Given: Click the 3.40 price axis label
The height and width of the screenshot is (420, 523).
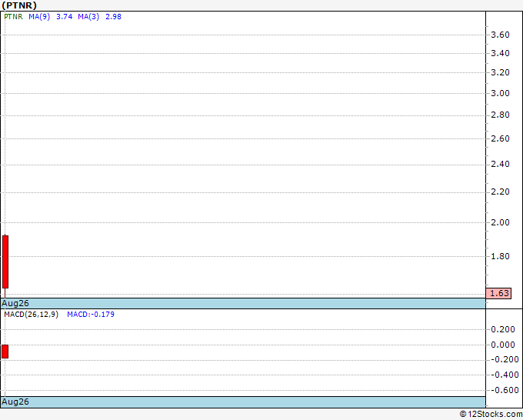Looking at the screenshot, I should click(x=501, y=53).
